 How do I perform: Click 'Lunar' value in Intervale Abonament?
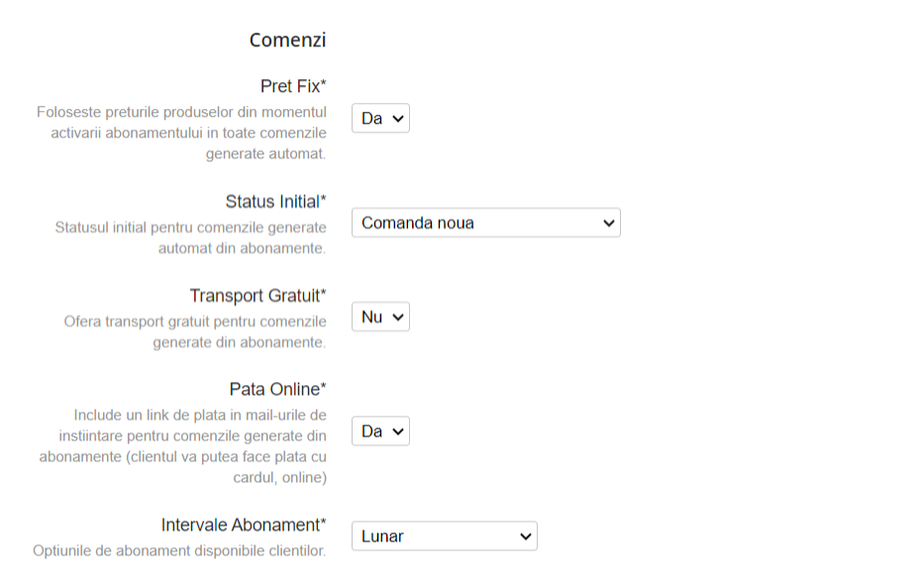tap(383, 536)
